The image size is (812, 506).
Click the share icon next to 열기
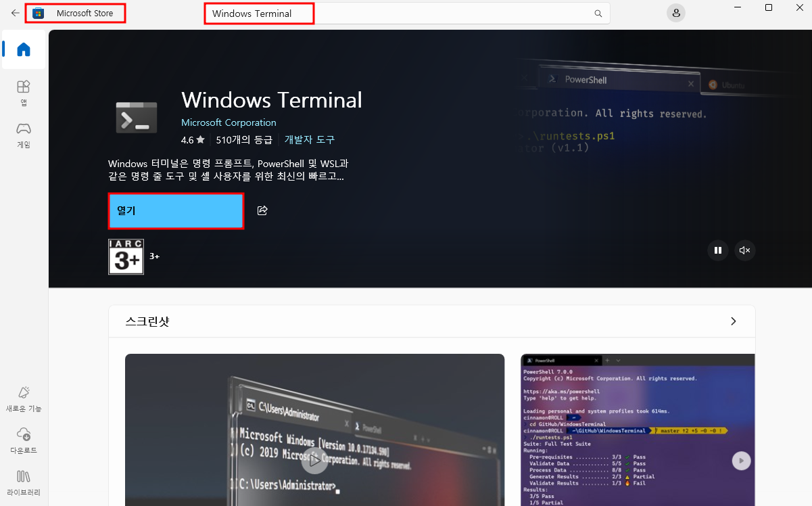click(x=262, y=210)
